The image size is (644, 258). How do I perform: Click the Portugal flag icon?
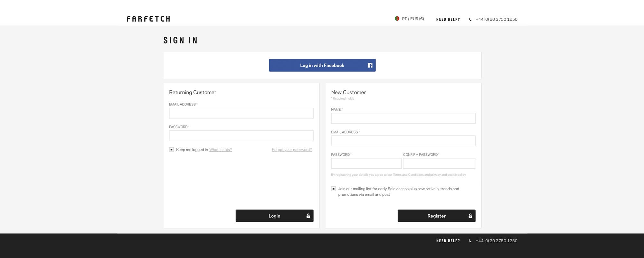coord(397,19)
